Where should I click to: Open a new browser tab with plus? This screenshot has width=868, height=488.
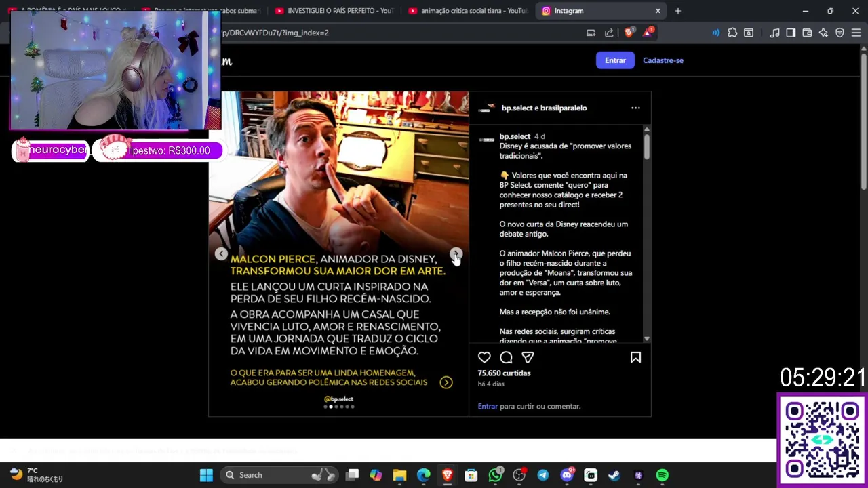pyautogui.click(x=677, y=11)
